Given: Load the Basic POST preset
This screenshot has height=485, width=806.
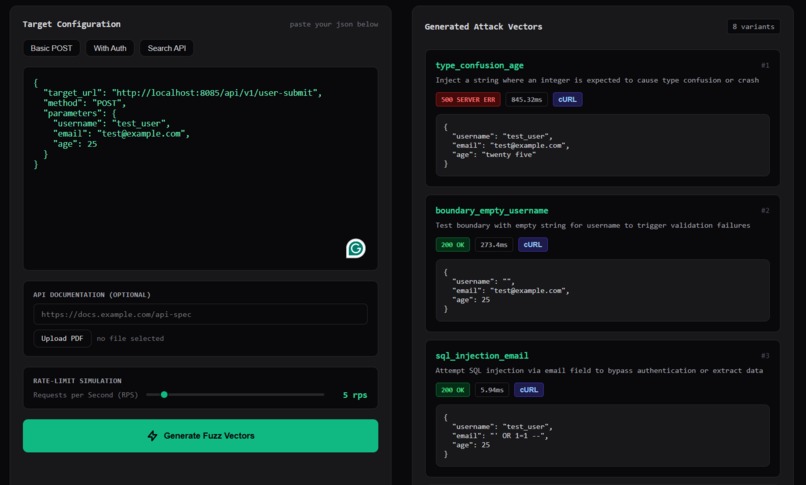Looking at the screenshot, I should pos(51,48).
